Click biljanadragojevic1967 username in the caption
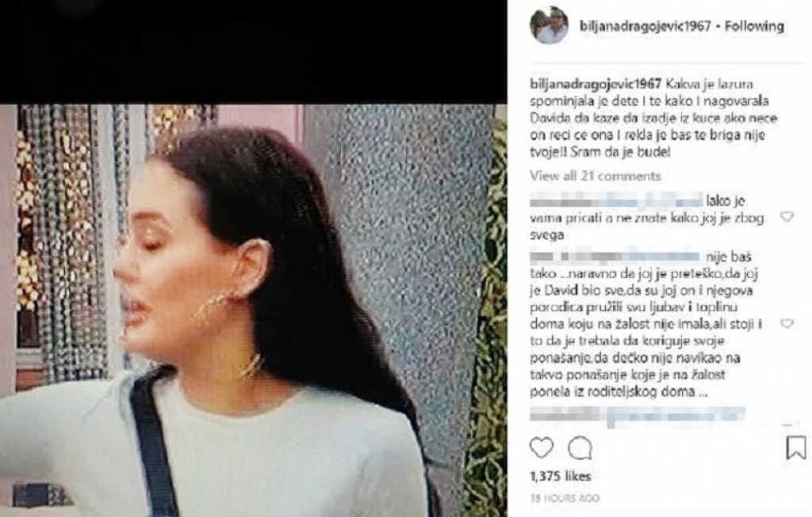 pos(596,84)
